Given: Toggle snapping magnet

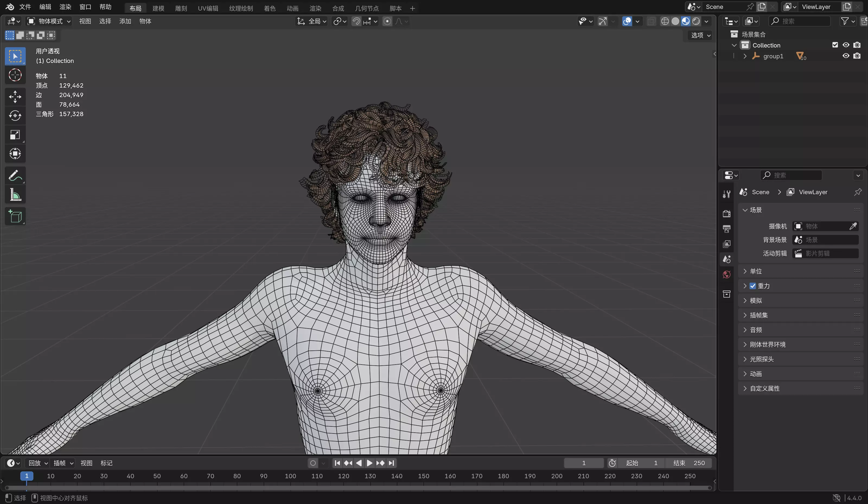Looking at the screenshot, I should point(356,21).
